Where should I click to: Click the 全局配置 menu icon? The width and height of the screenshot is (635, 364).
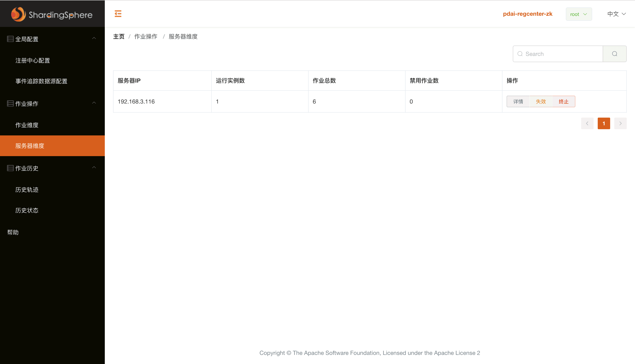[10, 39]
